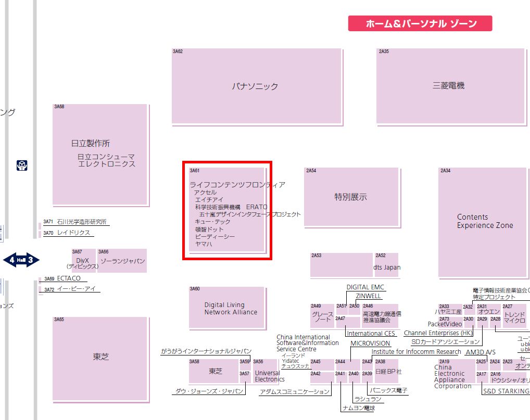Screen dimensions: 530x420
Task: Click the Hall 4–3 direction arrow sign
Action: pyautogui.click(x=21, y=260)
